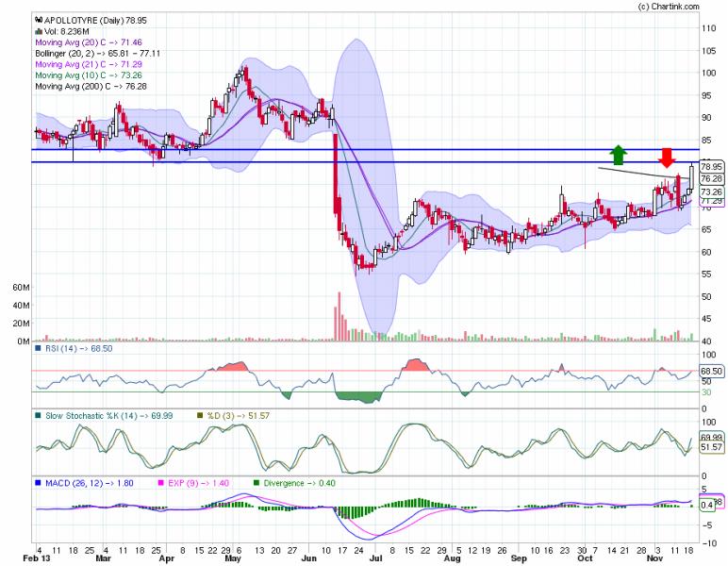Click the 20M volume axis label
This screenshot has height=566, width=728.
click(x=22, y=324)
